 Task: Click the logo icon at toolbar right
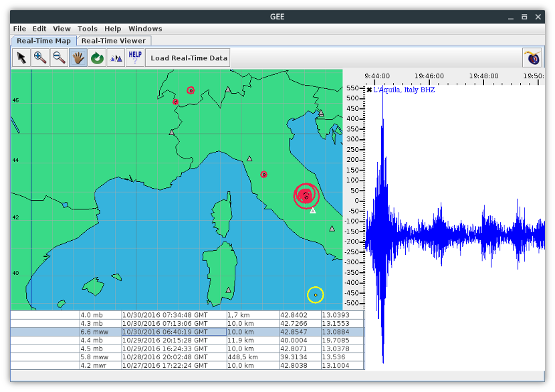click(532, 58)
